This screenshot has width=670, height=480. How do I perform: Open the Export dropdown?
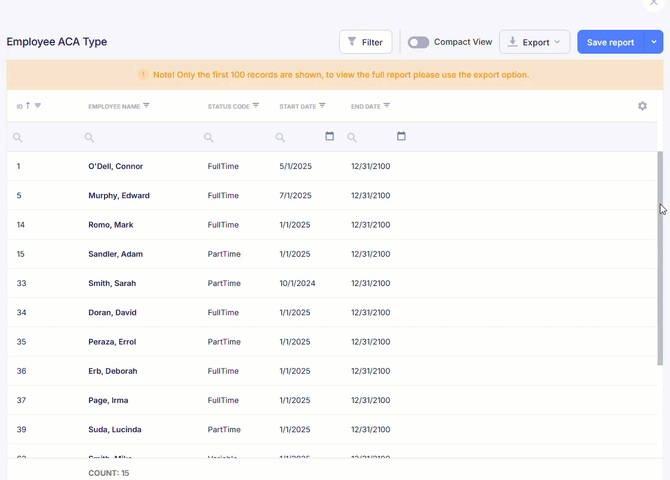534,42
